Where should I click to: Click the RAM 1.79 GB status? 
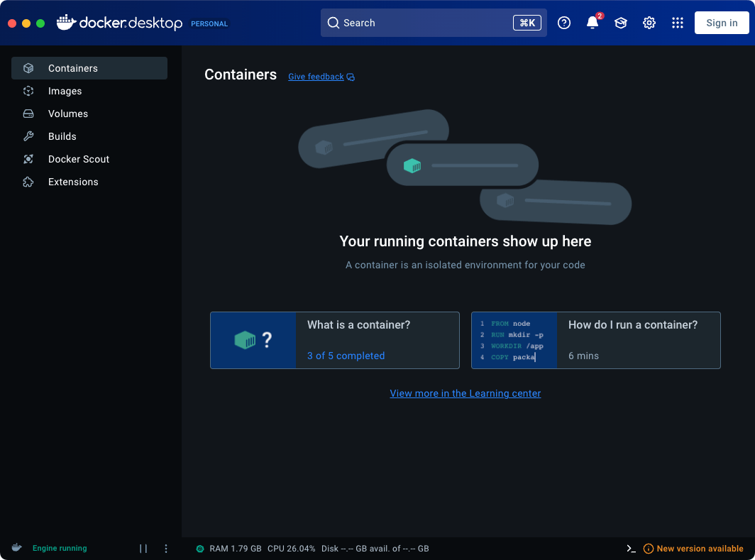click(x=236, y=549)
